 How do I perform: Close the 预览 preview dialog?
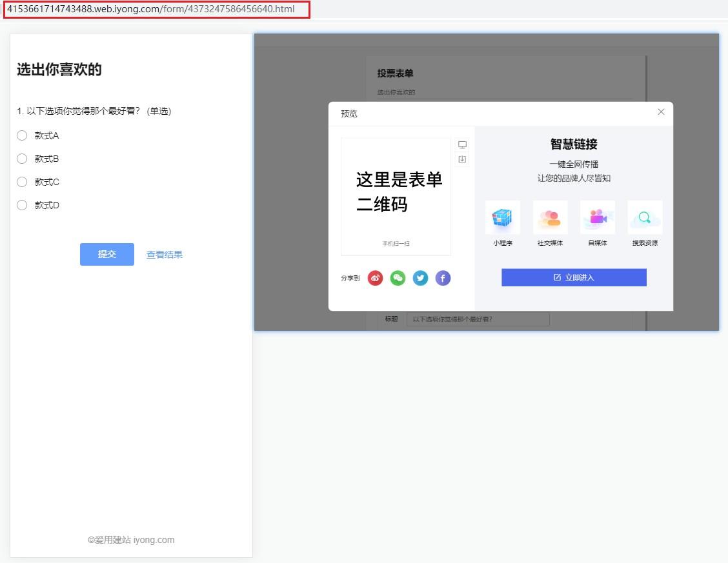tap(661, 112)
